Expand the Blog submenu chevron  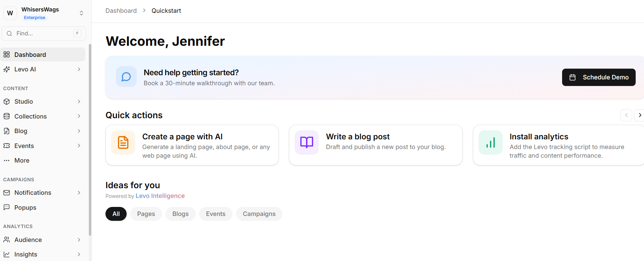pos(79,131)
